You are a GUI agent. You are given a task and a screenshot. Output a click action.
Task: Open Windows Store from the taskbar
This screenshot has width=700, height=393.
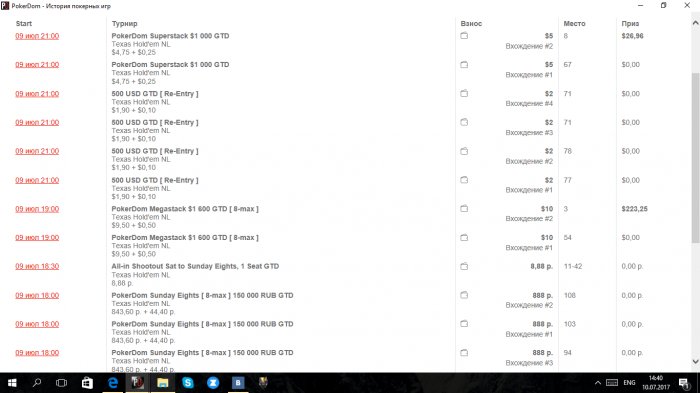[87, 383]
